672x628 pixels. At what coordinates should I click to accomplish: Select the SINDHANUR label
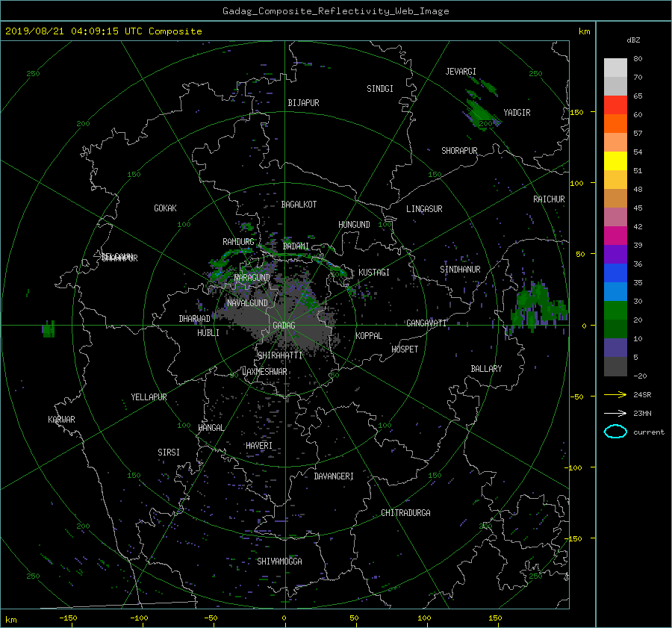[x=460, y=270]
